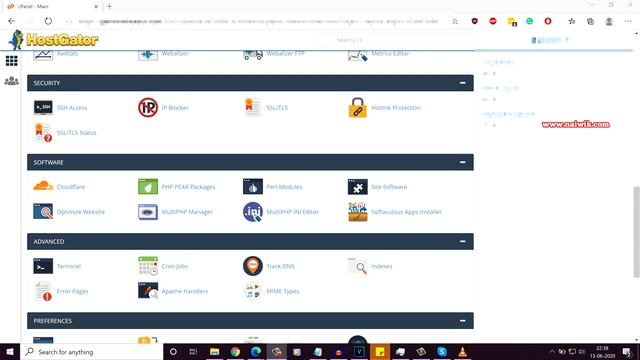Open the Indexes magnifier icon

click(x=358, y=266)
